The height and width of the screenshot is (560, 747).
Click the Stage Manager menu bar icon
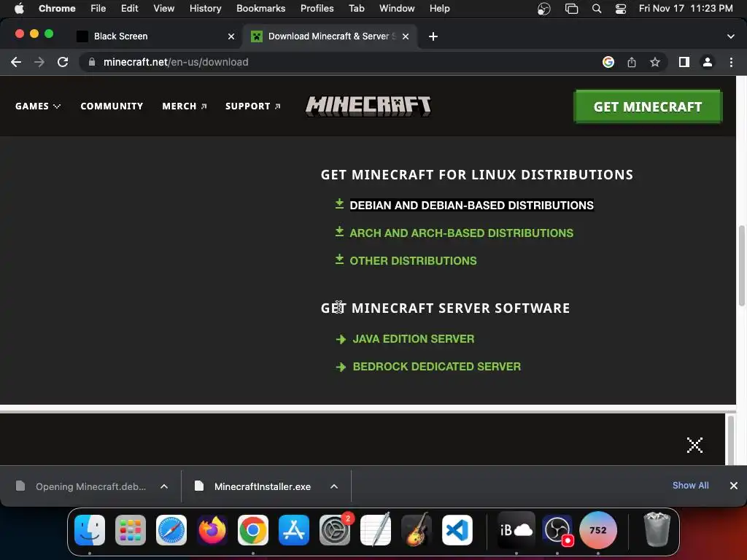pos(571,9)
